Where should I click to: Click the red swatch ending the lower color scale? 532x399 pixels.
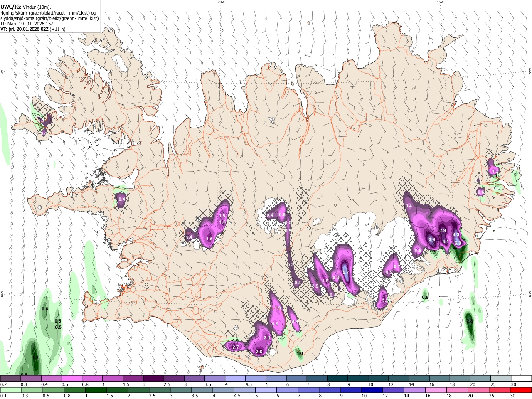(x=521, y=390)
